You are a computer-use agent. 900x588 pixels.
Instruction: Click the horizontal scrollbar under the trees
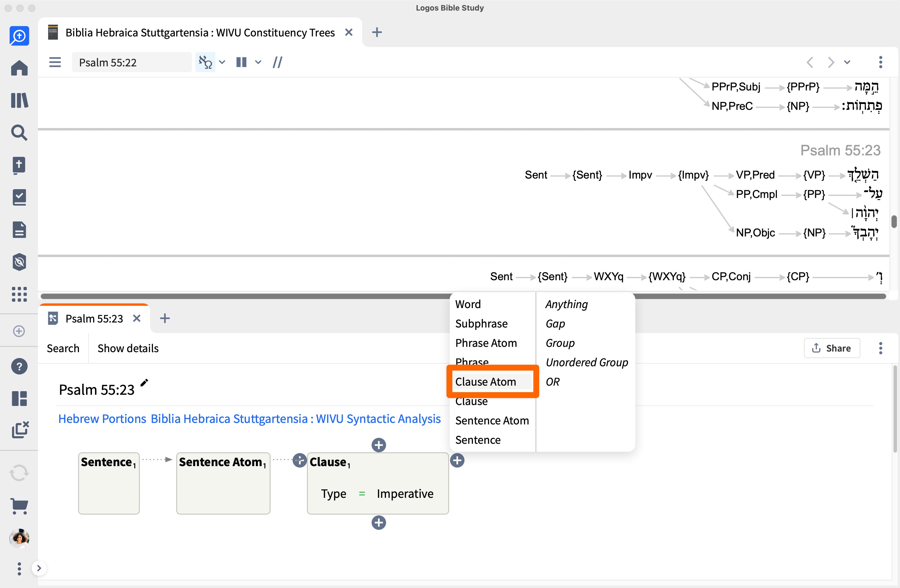463,296
